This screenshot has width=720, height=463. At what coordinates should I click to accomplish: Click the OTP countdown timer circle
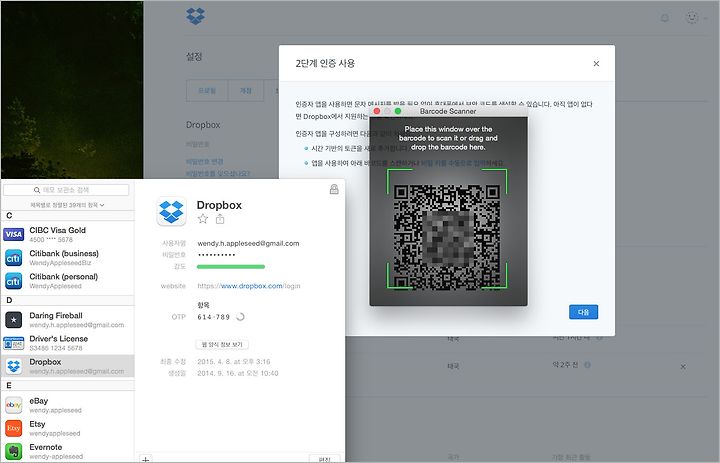(240, 316)
